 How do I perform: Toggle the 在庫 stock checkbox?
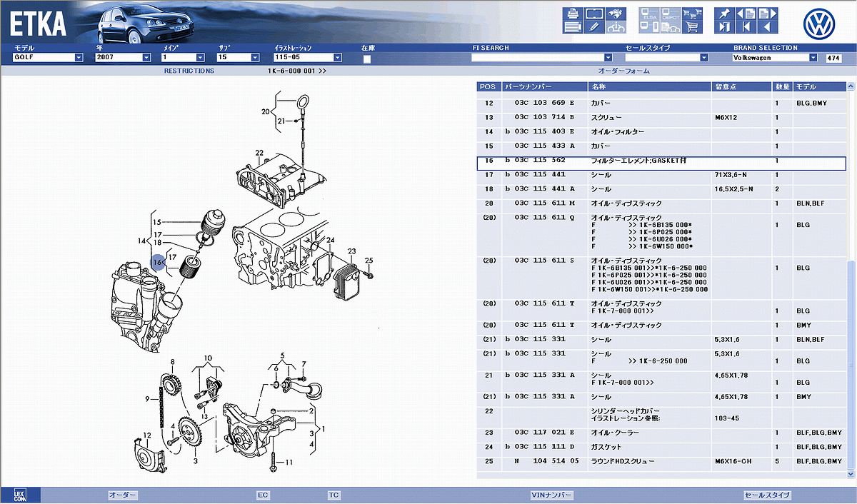click(367, 59)
